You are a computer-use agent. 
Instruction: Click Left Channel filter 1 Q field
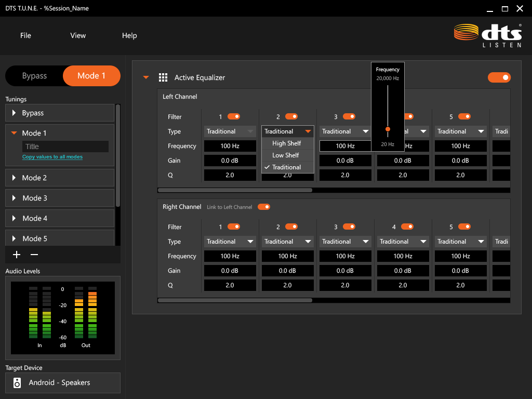point(230,175)
